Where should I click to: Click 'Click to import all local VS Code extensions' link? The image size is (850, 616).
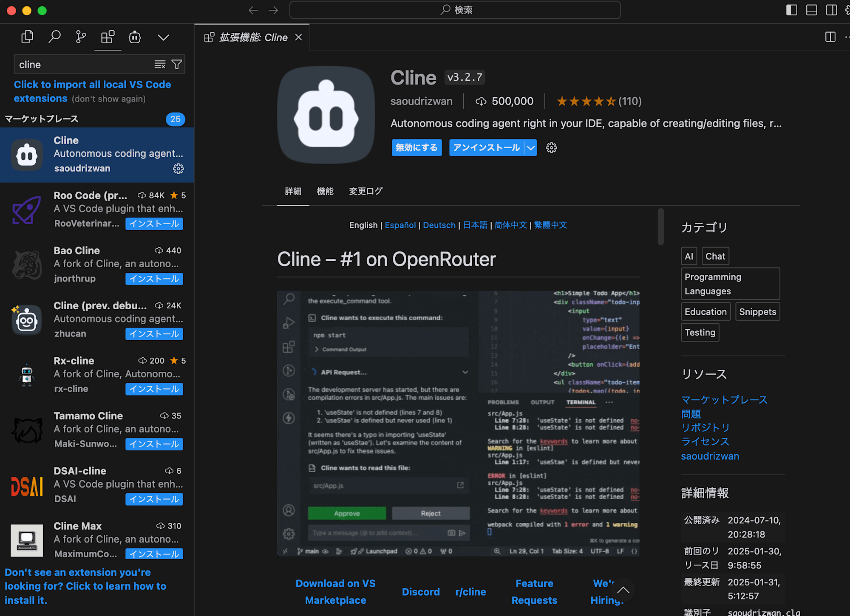(92, 91)
